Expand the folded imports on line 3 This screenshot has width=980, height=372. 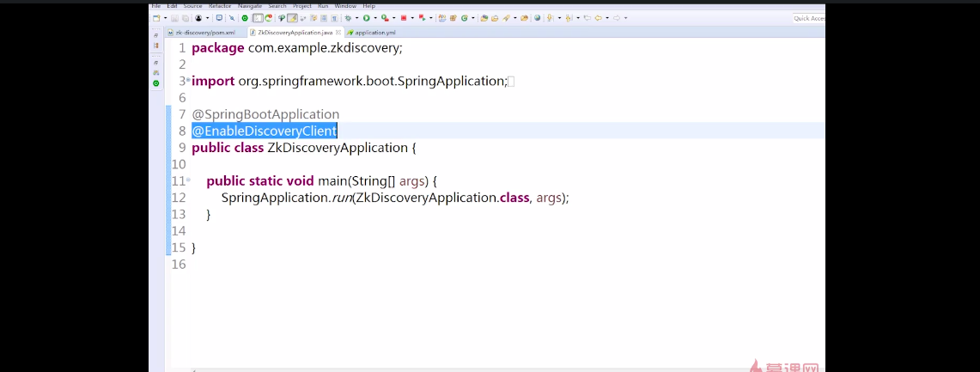tap(188, 81)
